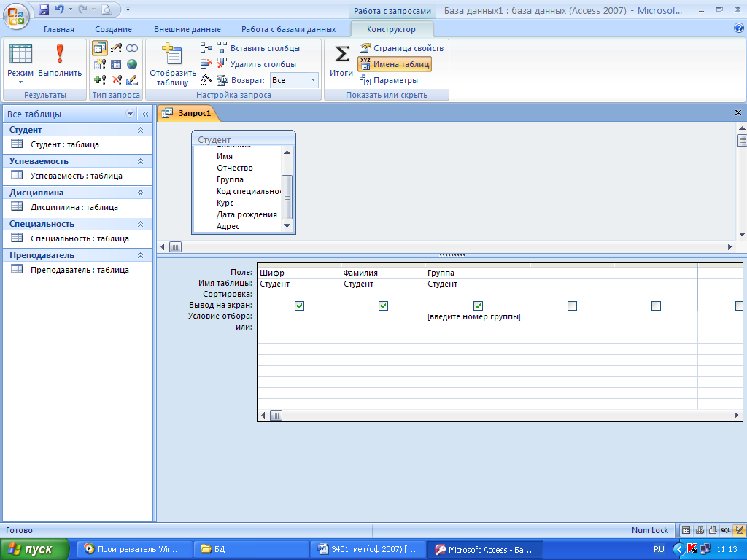
Task: Open the Access help question mark
Action: click(739, 28)
